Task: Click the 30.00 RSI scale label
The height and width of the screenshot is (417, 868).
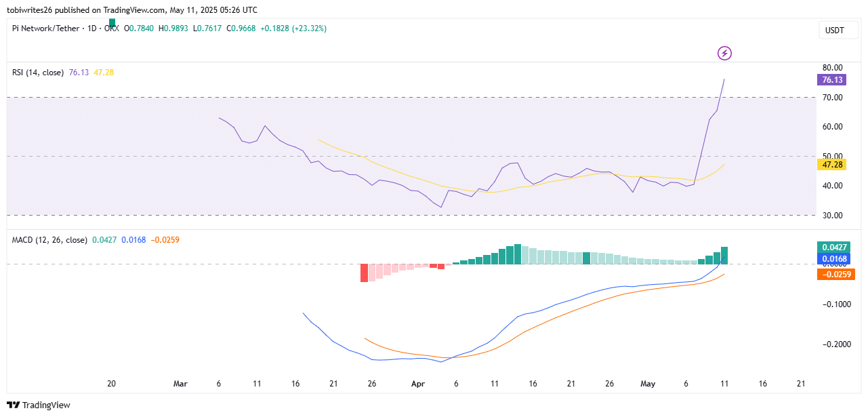Action: [x=832, y=215]
